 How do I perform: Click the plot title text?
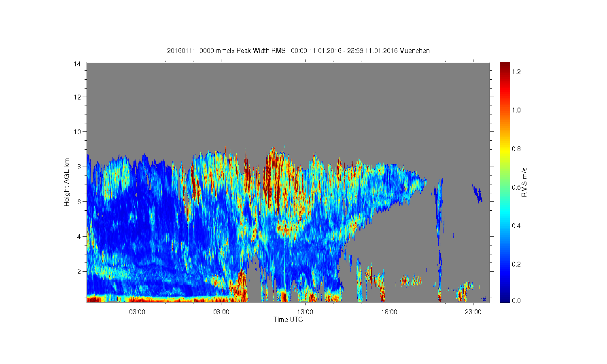coord(298,51)
